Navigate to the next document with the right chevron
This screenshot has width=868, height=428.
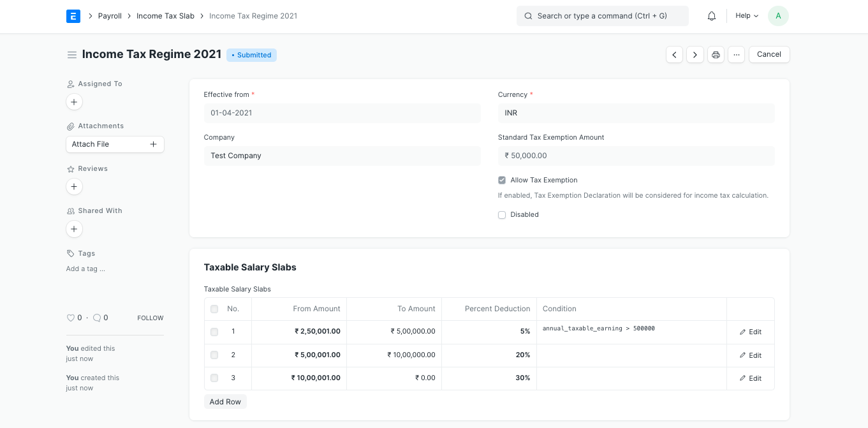695,54
